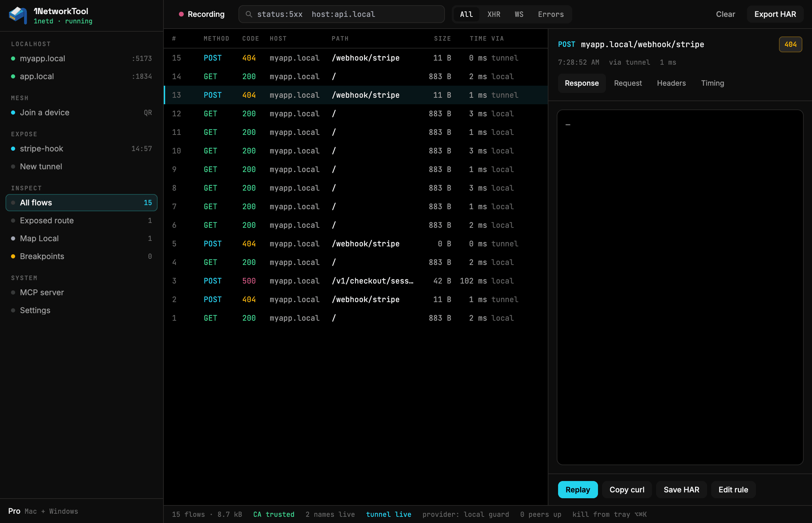Select flow row 3 POST 500
This screenshot has width=812, height=523.
pos(356,281)
